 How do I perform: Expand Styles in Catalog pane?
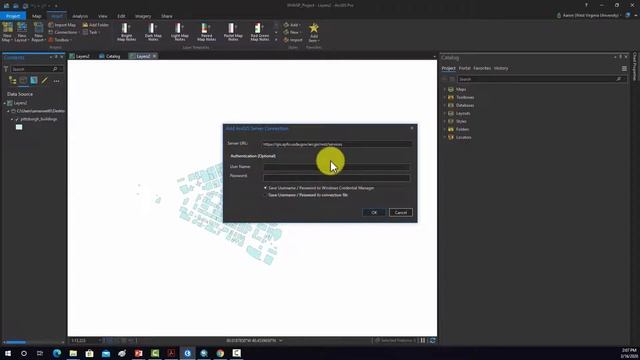(444, 121)
